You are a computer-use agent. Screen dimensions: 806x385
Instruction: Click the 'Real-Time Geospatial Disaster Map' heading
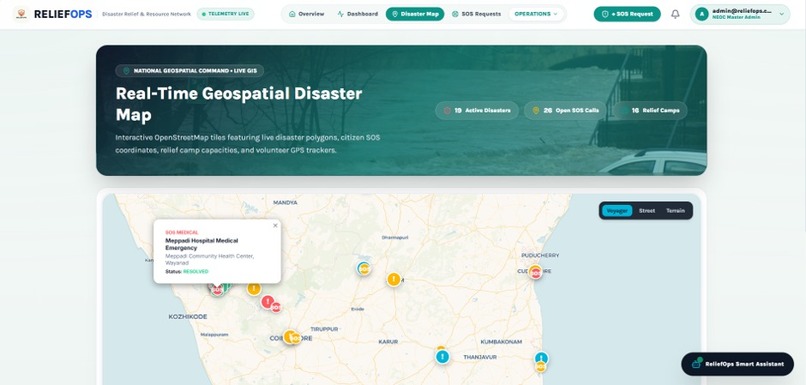239,104
